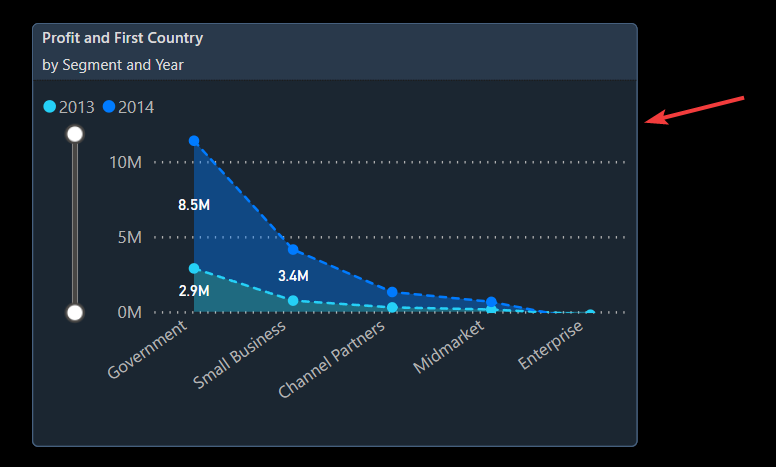
Task: Click the top zoom slider handle
Action: [74, 134]
